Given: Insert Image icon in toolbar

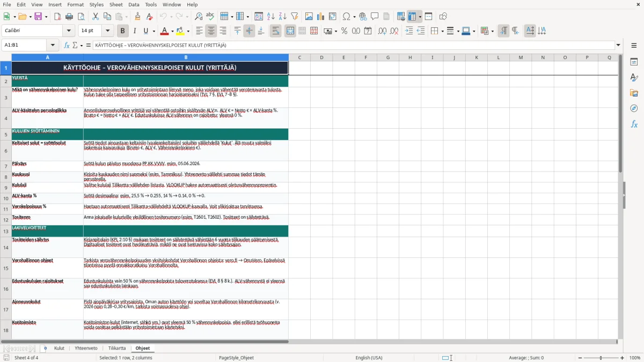Looking at the screenshot, I should [x=309, y=17].
